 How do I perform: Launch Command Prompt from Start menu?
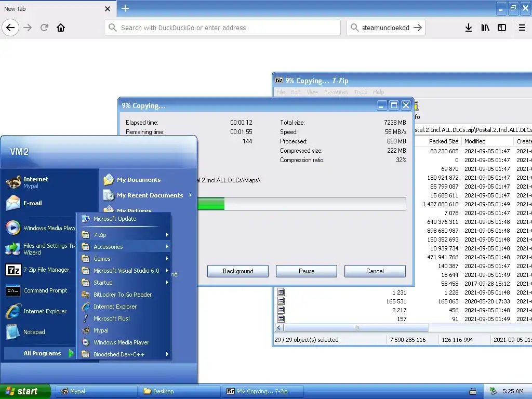point(41,290)
